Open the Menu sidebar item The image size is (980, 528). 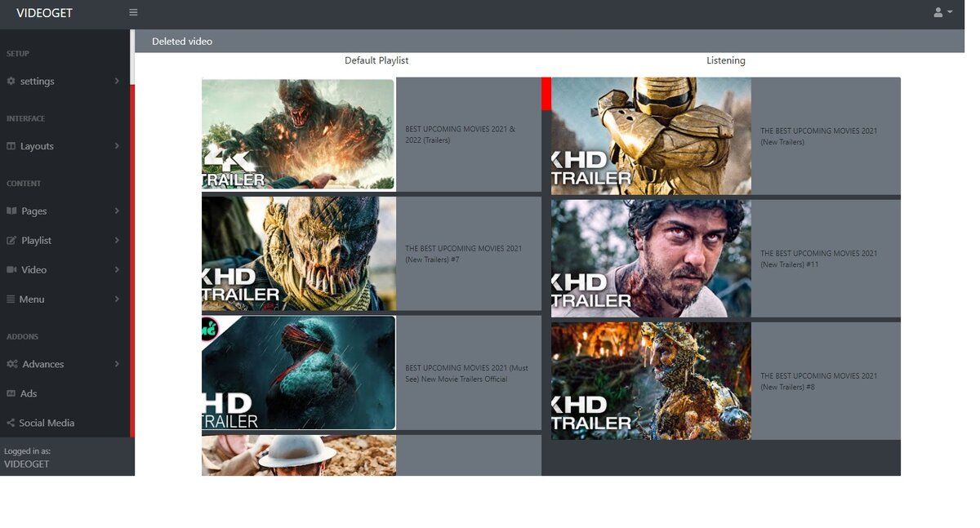65,299
